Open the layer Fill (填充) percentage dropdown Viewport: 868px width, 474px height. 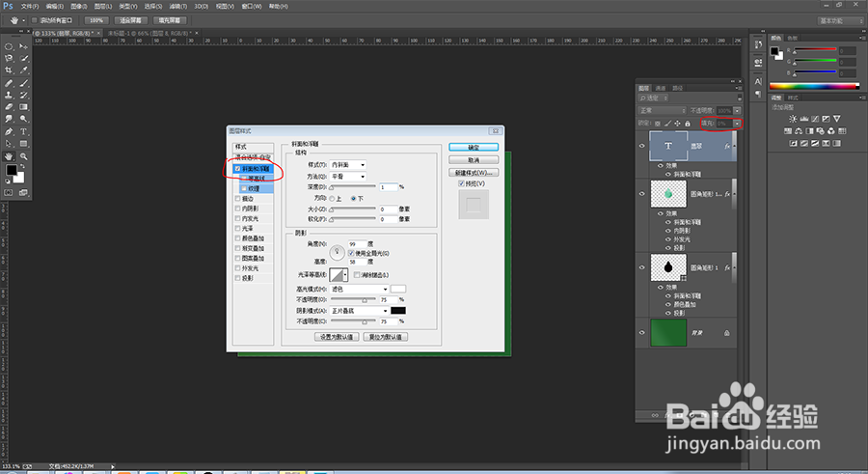point(737,124)
